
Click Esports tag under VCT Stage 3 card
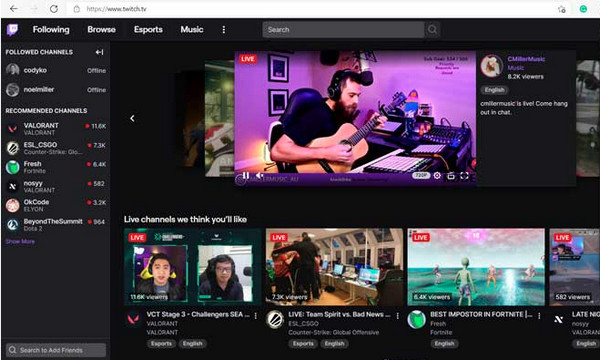[161, 343]
